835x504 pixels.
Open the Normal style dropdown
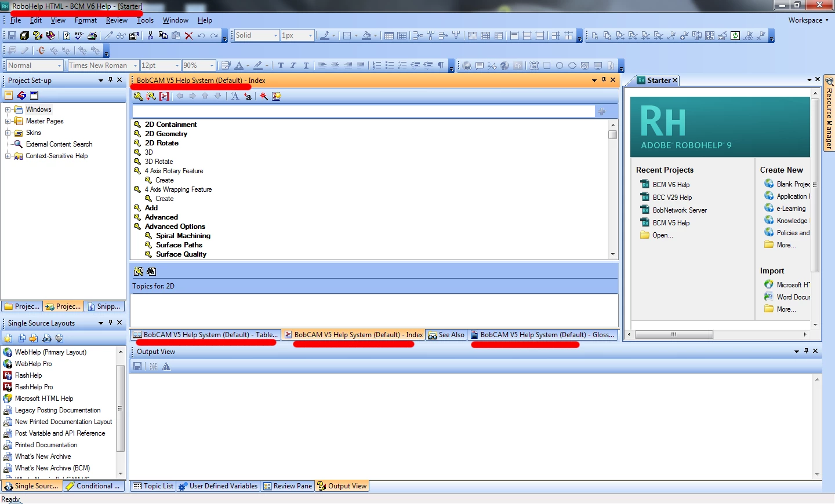[x=59, y=65]
